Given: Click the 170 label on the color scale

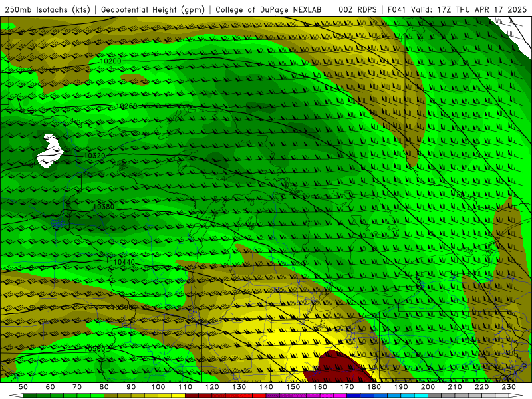Looking at the screenshot, I should coord(347,387).
